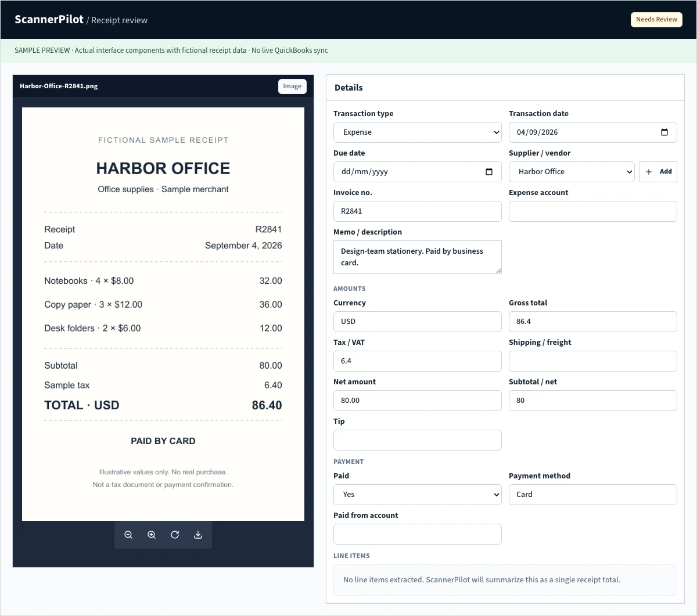Viewport: 697px width, 616px height.
Task: Click the Copy paper line item on receipt
Action: point(163,305)
